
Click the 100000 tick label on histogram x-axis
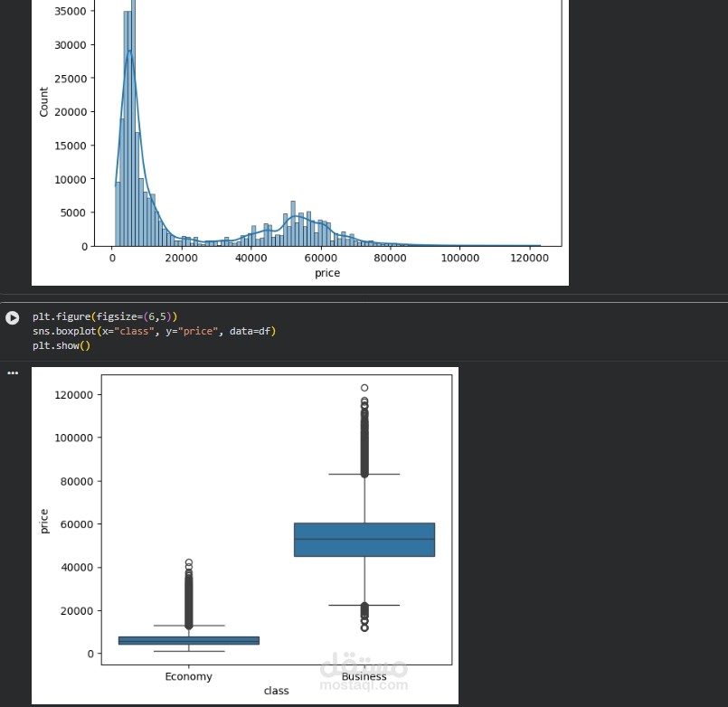tap(460, 258)
